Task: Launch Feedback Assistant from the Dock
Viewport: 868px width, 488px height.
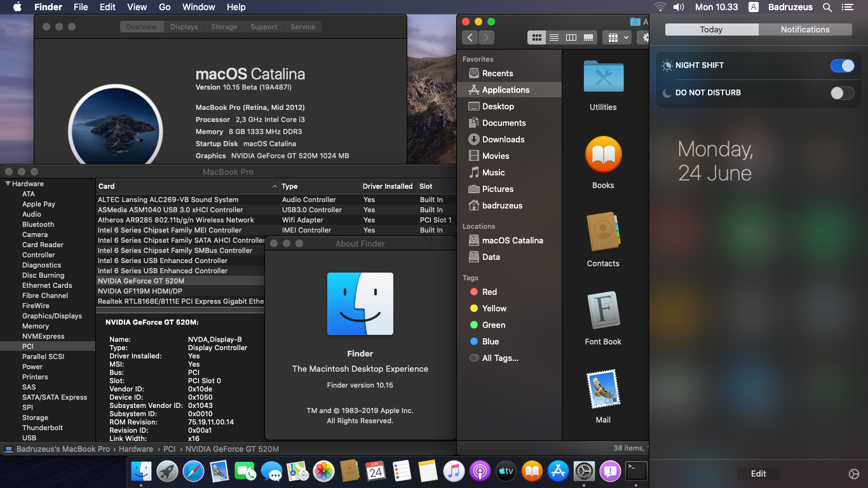Action: (x=610, y=471)
